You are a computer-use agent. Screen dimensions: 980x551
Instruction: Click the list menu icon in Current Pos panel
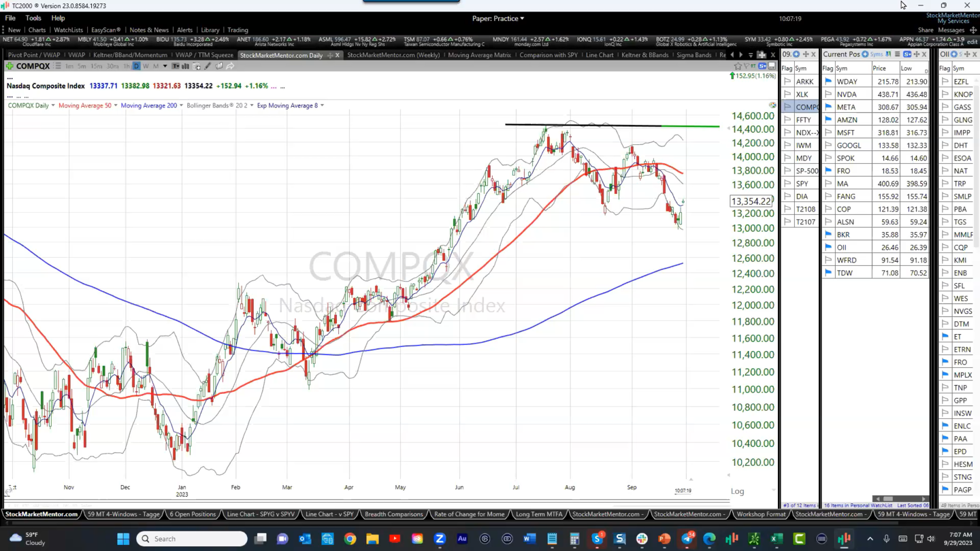pyautogui.click(x=897, y=54)
